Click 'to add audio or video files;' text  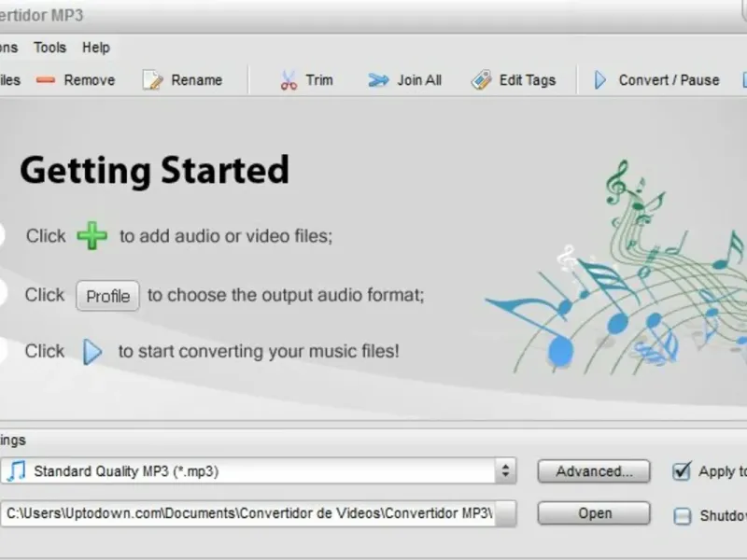click(x=226, y=236)
